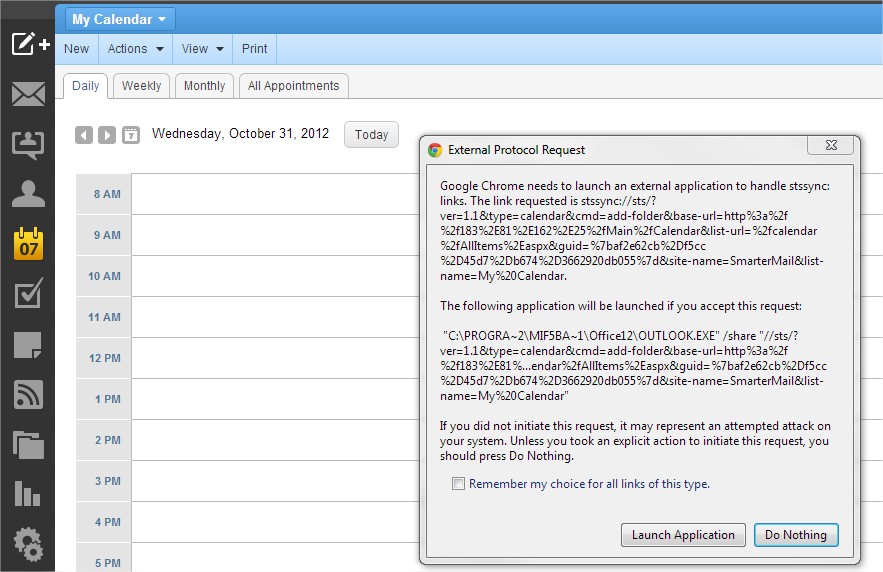The width and height of the screenshot is (883, 572).
Task: Switch to the Monthly tab
Action: coord(204,86)
